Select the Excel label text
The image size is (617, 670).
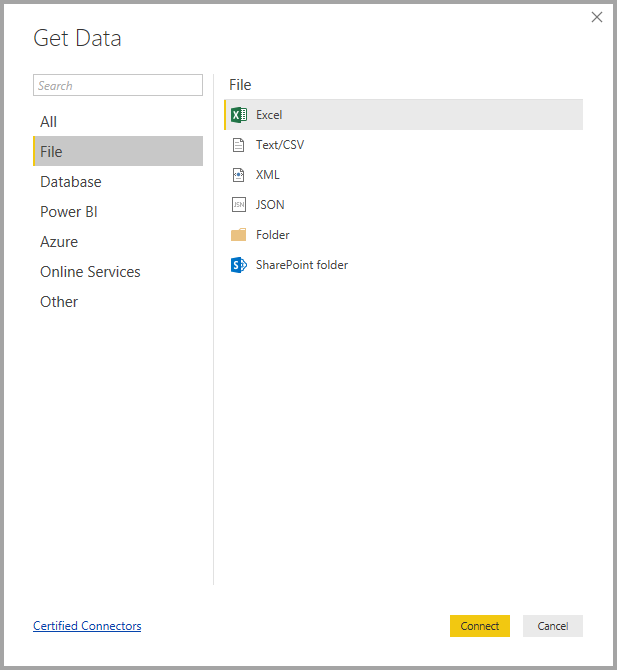click(x=269, y=115)
